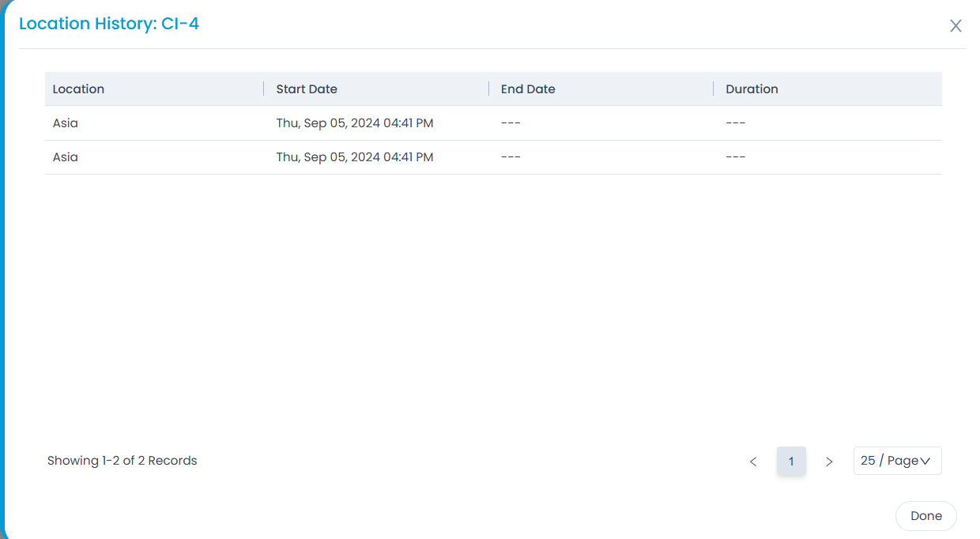Close the Location History dialog
Image resolution: width=980 pixels, height=539 pixels.
(x=955, y=26)
